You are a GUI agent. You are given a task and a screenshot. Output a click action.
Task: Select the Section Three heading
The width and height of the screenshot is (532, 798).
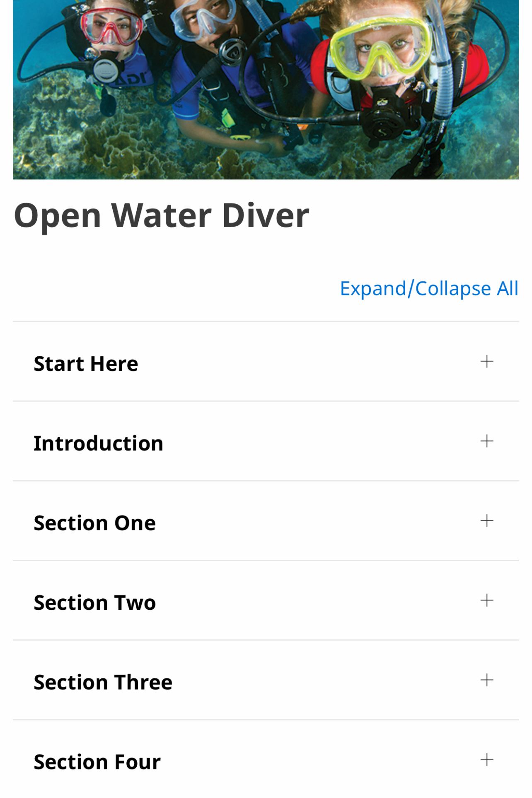coord(103,682)
